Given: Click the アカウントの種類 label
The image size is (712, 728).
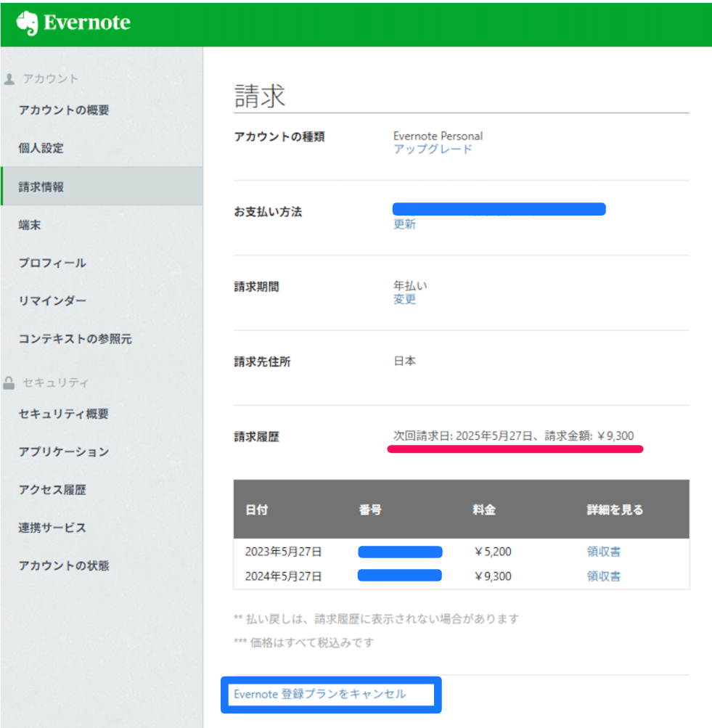Looking at the screenshot, I should click(x=279, y=136).
